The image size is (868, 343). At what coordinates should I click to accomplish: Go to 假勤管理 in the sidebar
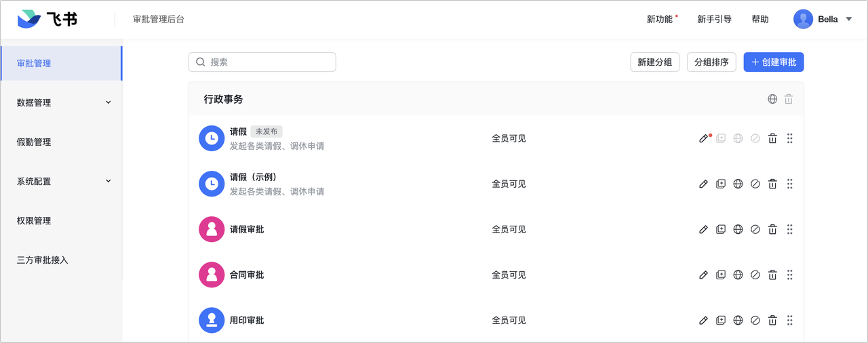click(x=34, y=142)
